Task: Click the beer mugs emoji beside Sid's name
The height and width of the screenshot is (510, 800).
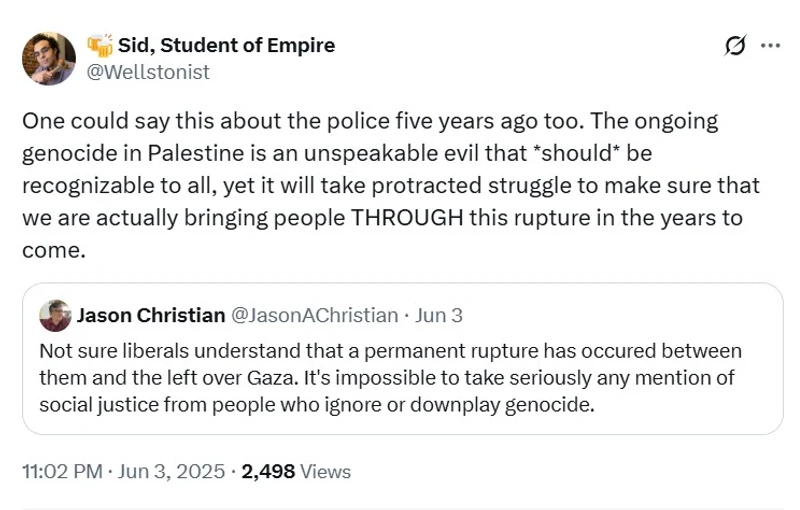Action: [x=99, y=45]
